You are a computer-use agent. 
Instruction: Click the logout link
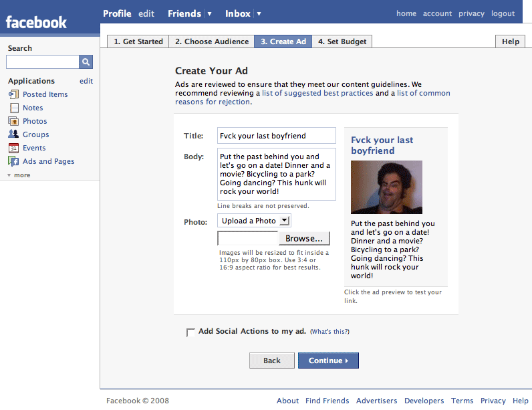point(503,13)
